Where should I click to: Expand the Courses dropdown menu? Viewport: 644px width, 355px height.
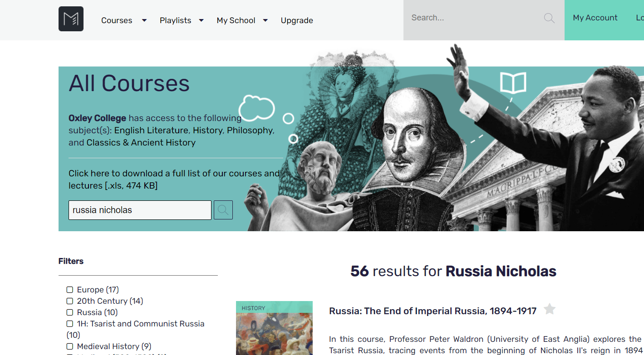tap(144, 20)
